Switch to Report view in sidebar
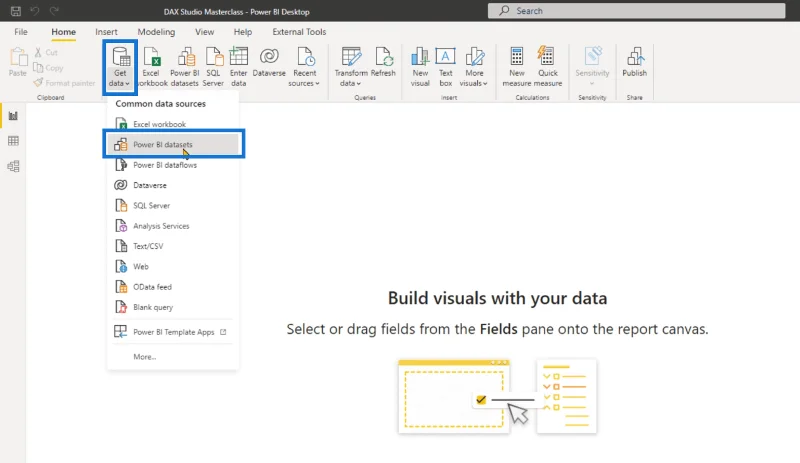800x463 pixels. [13, 116]
